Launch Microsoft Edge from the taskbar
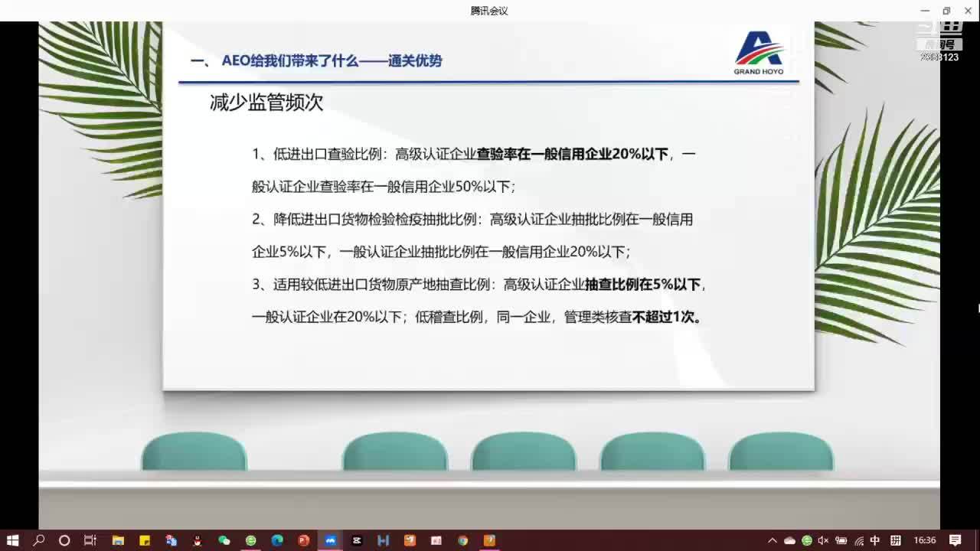Viewport: 980px width, 551px height. pos(277,540)
